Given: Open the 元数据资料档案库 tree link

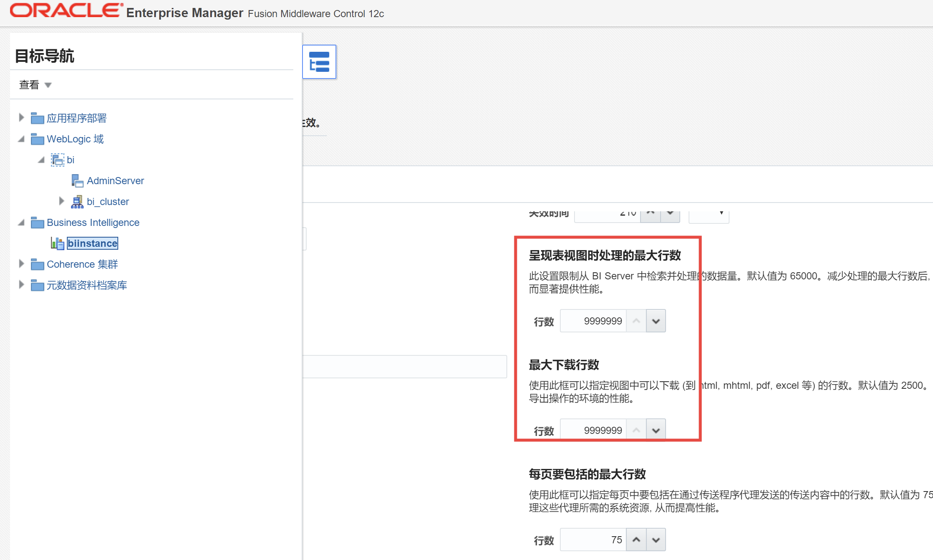Looking at the screenshot, I should [86, 285].
